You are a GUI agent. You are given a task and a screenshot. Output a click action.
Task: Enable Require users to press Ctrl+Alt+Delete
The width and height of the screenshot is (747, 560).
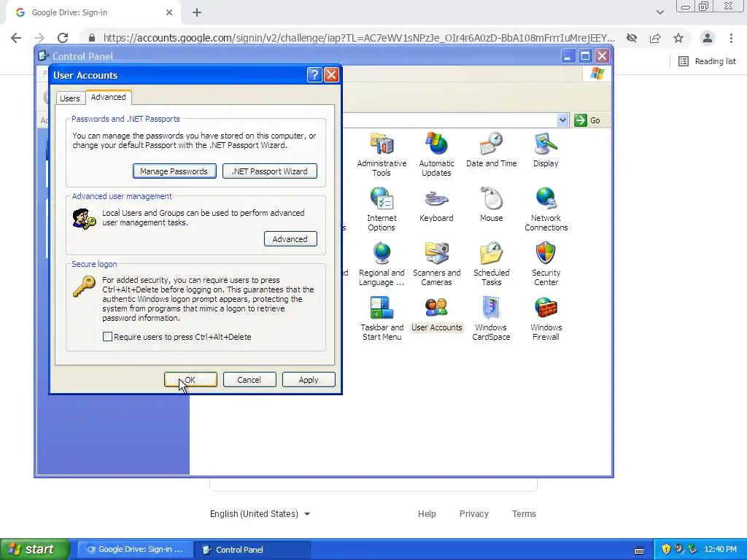(108, 337)
